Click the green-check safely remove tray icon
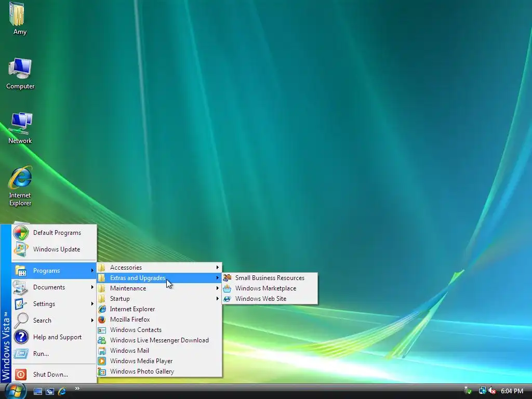Viewport: 532px width, 399px height. (468, 391)
